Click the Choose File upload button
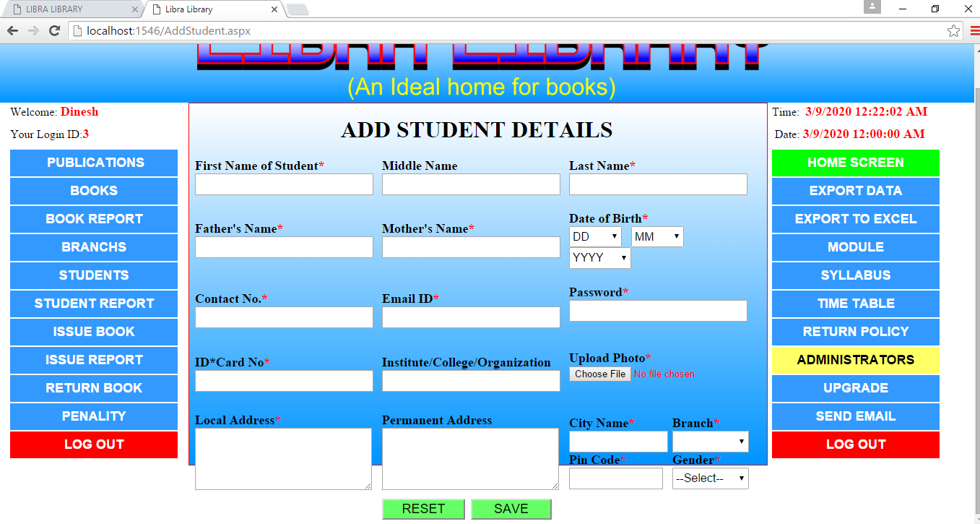Screen dimensions: 980x524 pos(600,374)
